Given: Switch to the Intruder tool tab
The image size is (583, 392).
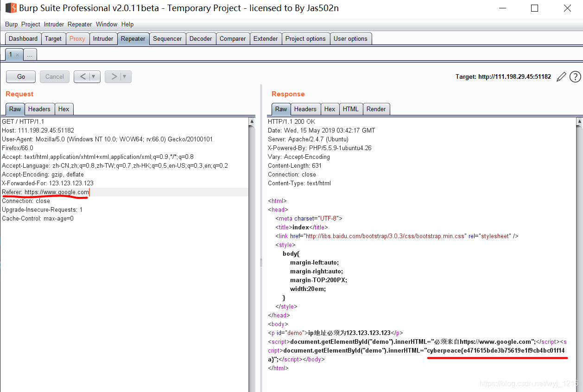Looking at the screenshot, I should (103, 39).
